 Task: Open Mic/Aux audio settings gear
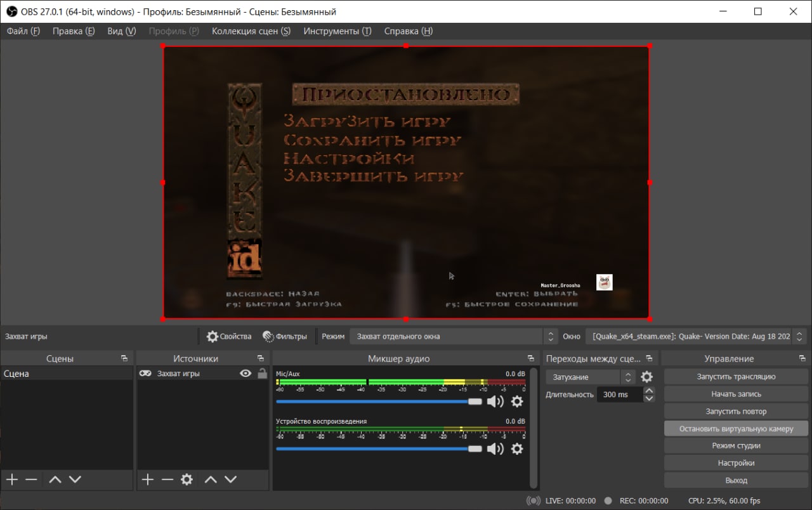(x=517, y=401)
